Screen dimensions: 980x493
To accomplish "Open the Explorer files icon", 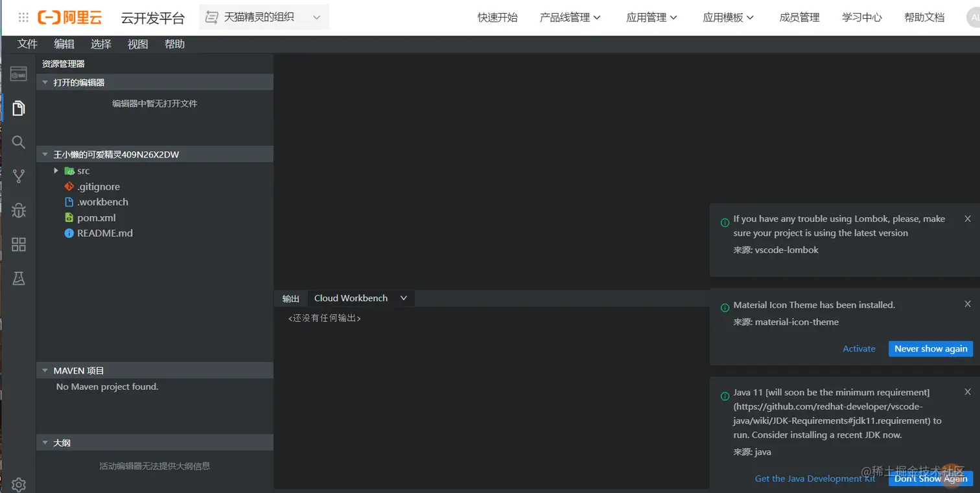I will (x=19, y=108).
